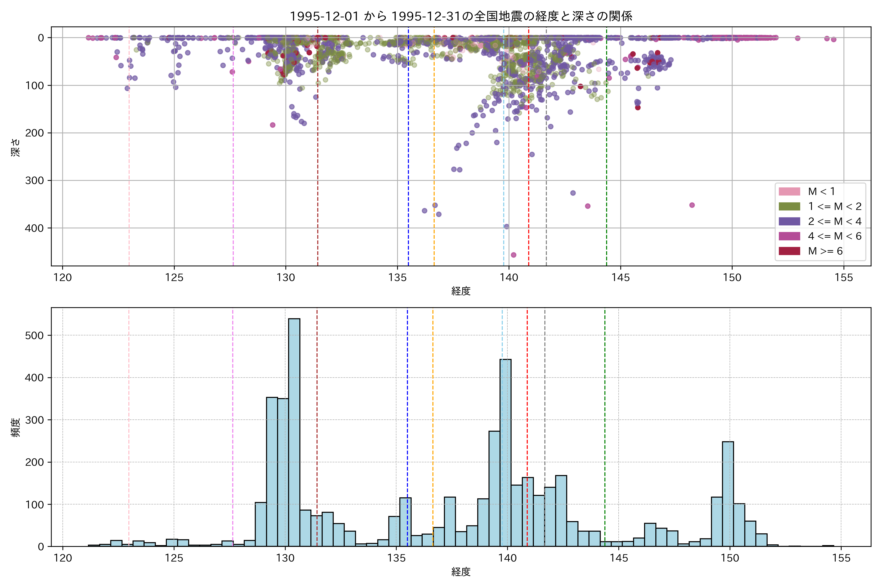
Task: Click the 400 tick on depth axis
Action: tap(34, 228)
